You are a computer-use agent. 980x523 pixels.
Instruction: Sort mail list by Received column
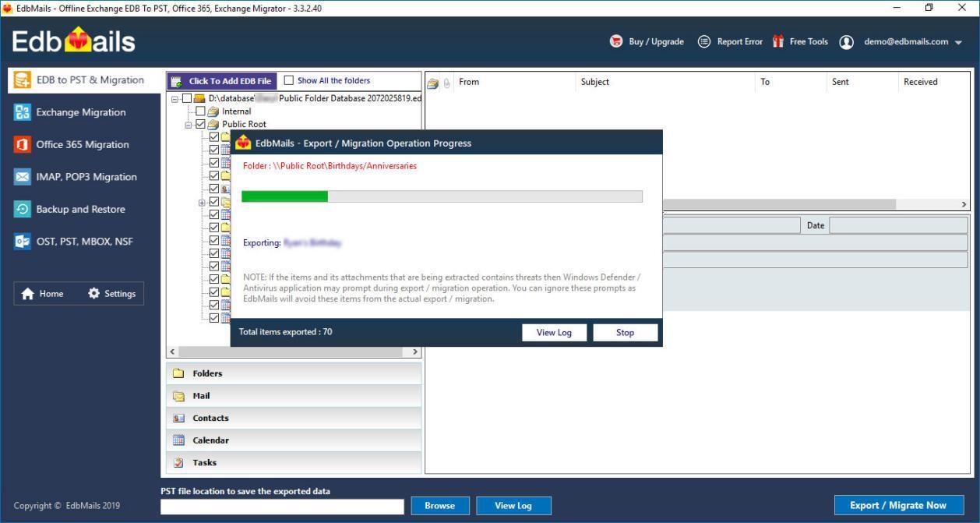coord(934,82)
